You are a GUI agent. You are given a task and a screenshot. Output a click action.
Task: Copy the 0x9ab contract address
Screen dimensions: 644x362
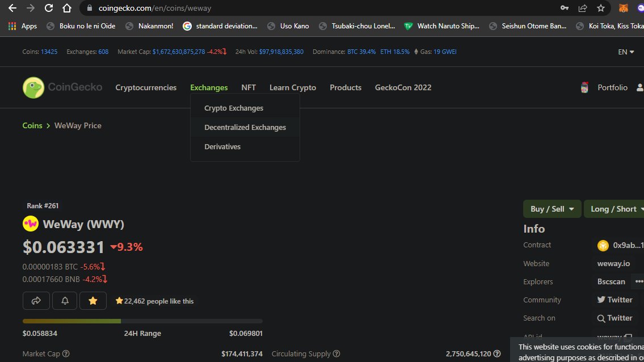[x=628, y=245]
